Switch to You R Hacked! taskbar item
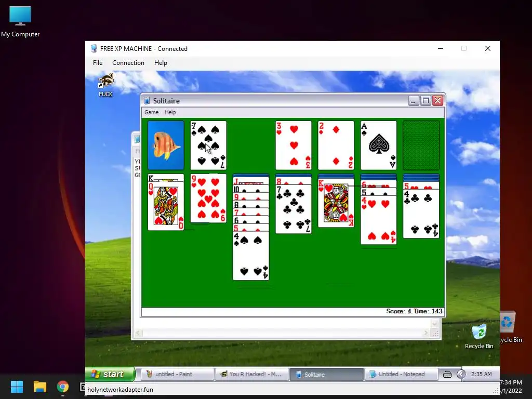Viewport: 532px width, 399px height. coord(251,374)
